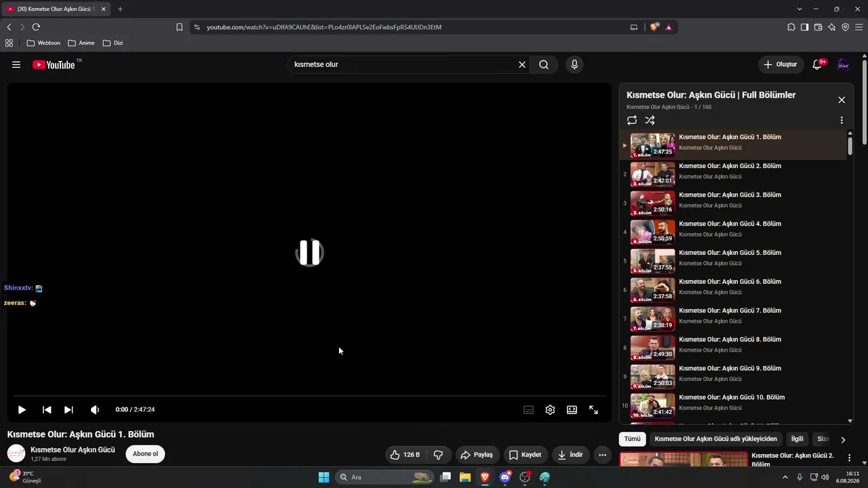Play the video using the play button
868x488 pixels.
pyautogui.click(x=22, y=409)
